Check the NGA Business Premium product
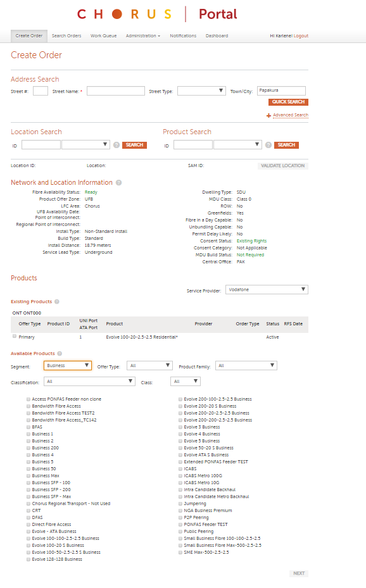 click(180, 511)
